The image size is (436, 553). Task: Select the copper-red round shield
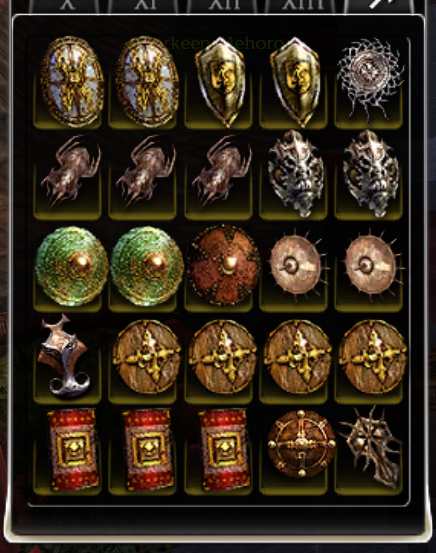pyautogui.click(x=223, y=265)
